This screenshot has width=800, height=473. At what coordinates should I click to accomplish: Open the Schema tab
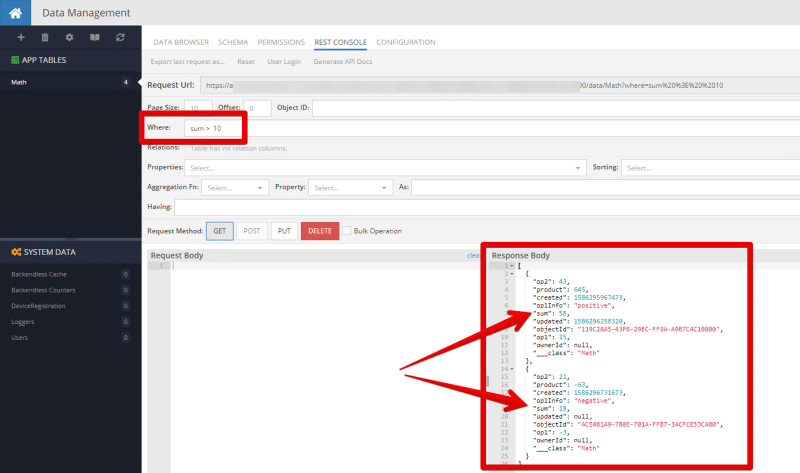[234, 43]
